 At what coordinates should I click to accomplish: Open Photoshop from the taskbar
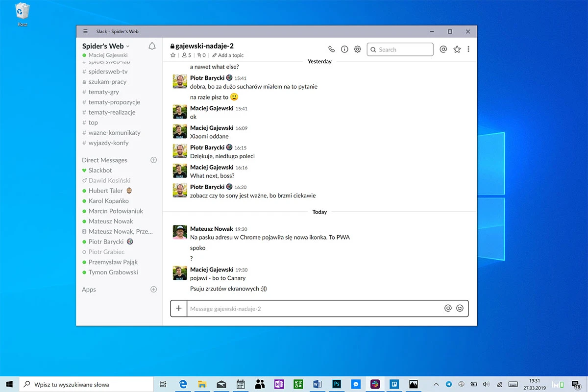click(x=337, y=384)
